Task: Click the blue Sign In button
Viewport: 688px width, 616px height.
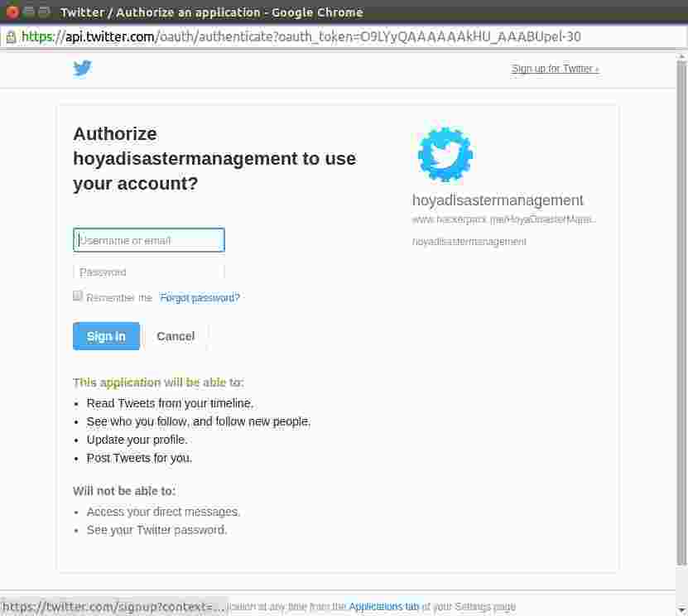Action: pos(106,336)
